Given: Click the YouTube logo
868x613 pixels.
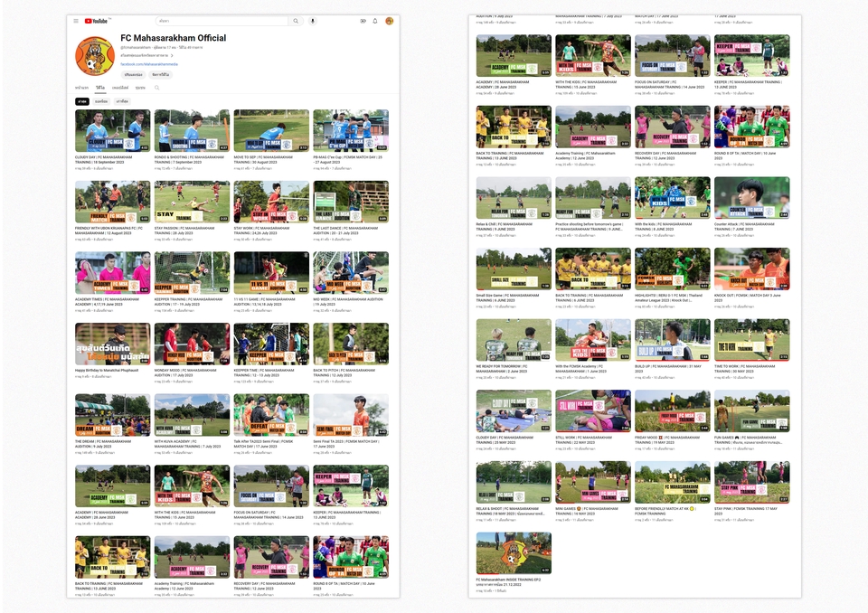Looking at the screenshot, I should pos(97,21).
